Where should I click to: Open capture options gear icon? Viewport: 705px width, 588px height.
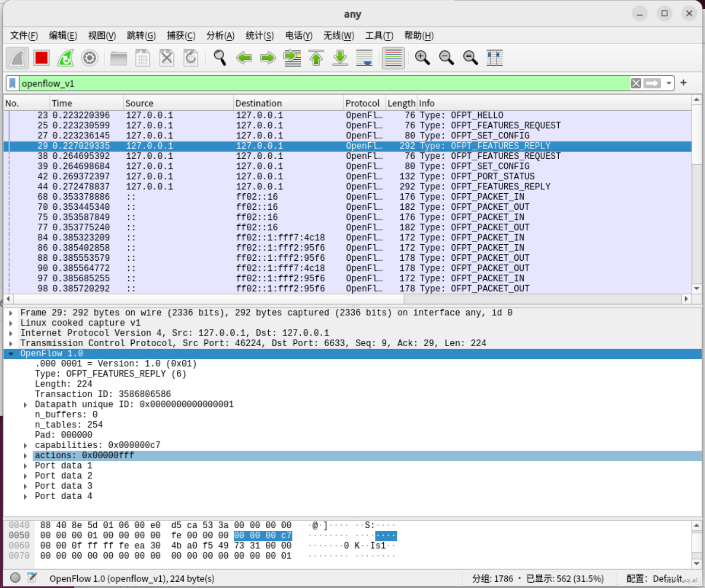[x=89, y=58]
